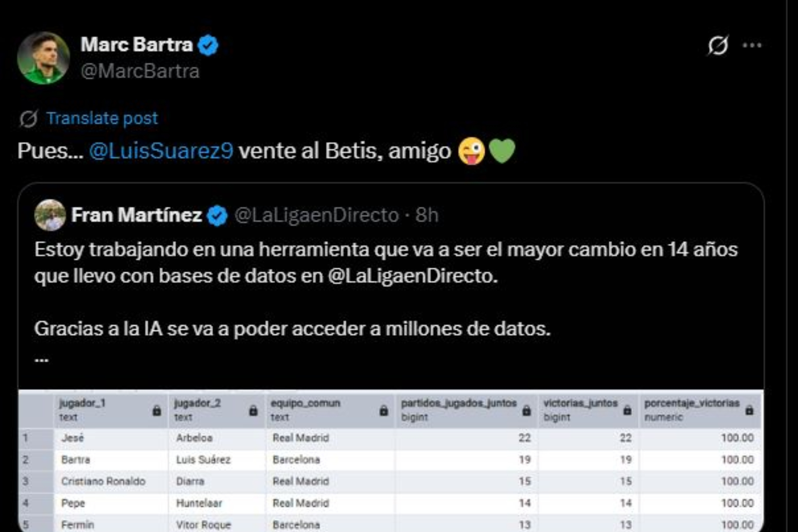This screenshot has height=532, width=798.
Task: Open Fran Martínez's small avatar
Action: [x=50, y=215]
